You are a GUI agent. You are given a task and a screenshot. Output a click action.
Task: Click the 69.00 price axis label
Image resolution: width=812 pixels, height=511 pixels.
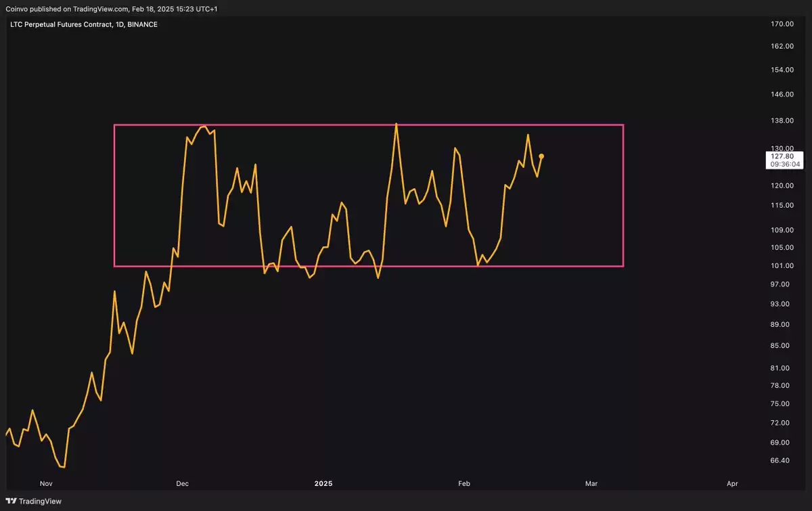pyautogui.click(x=782, y=442)
